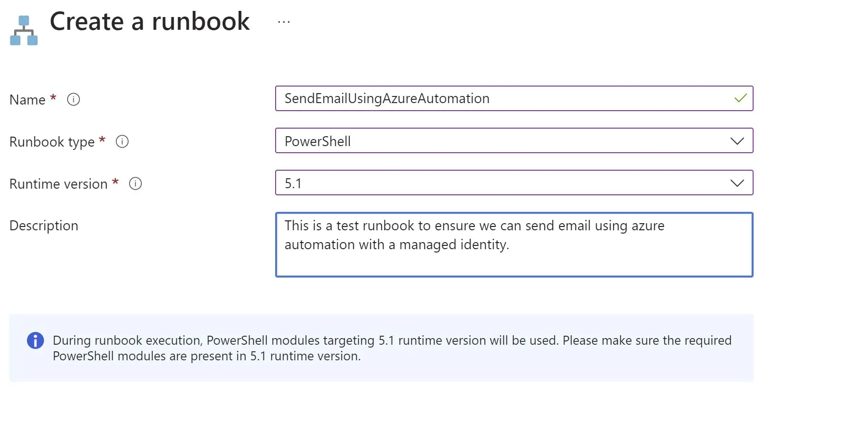Viewport: 868px width, 444px height.
Task: Show info tooltip for the Name field
Action: click(73, 99)
